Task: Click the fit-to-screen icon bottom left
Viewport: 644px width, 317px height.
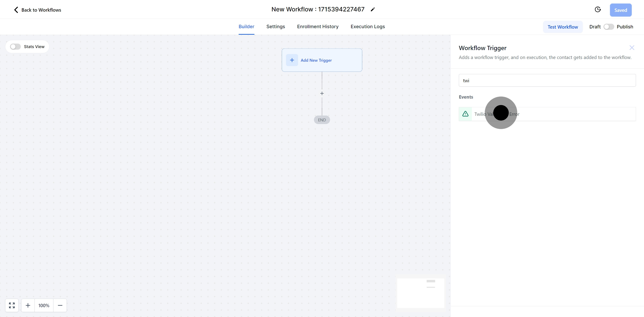Action: pyautogui.click(x=11, y=305)
